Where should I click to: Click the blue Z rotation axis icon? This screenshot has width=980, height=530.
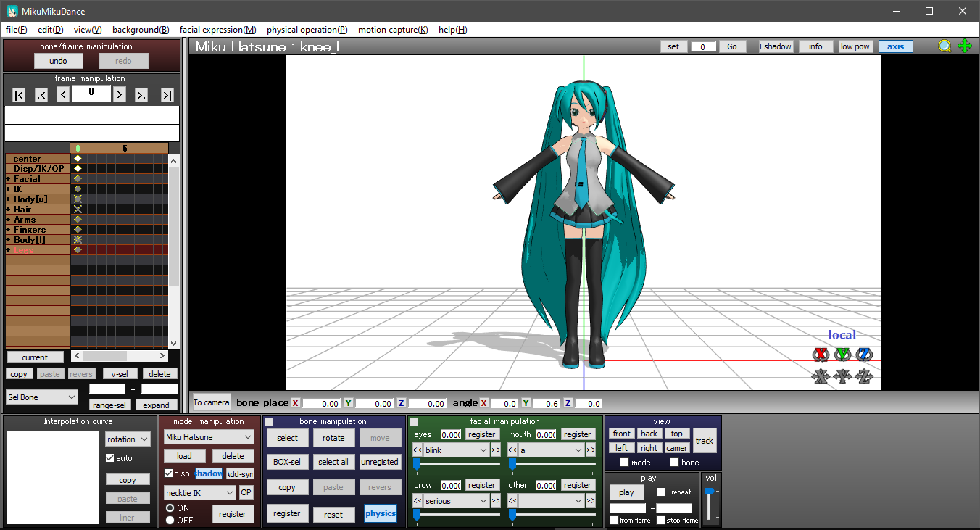click(864, 355)
